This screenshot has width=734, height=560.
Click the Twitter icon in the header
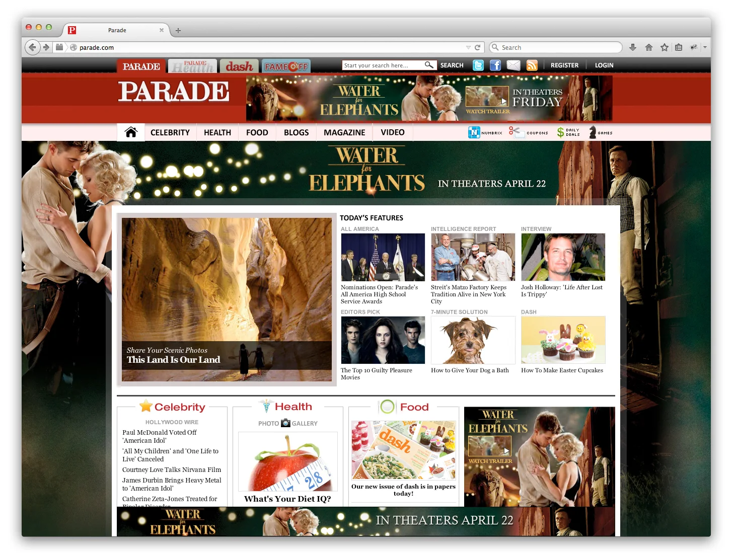(x=478, y=65)
